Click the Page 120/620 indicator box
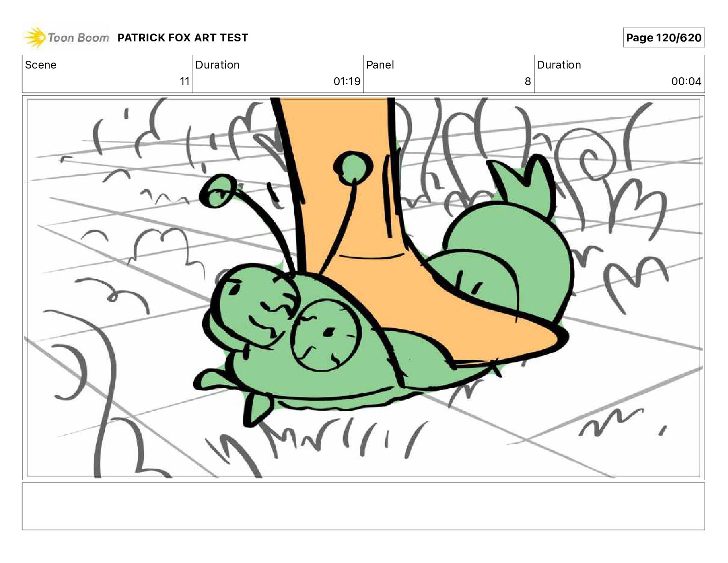Screen dimensions: 728x563 [664, 38]
